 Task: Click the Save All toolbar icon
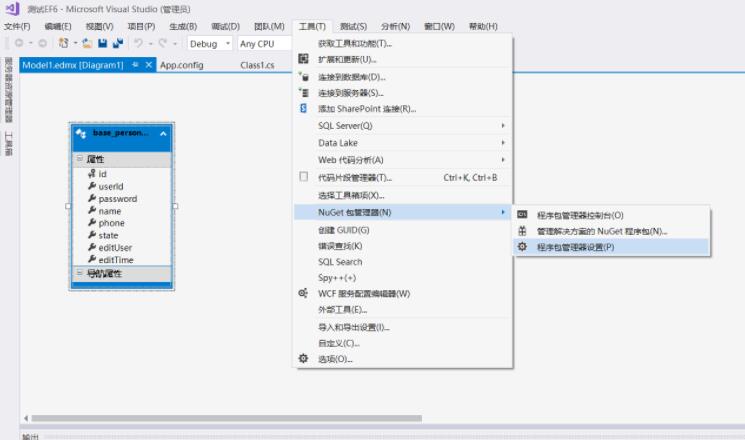[118, 43]
